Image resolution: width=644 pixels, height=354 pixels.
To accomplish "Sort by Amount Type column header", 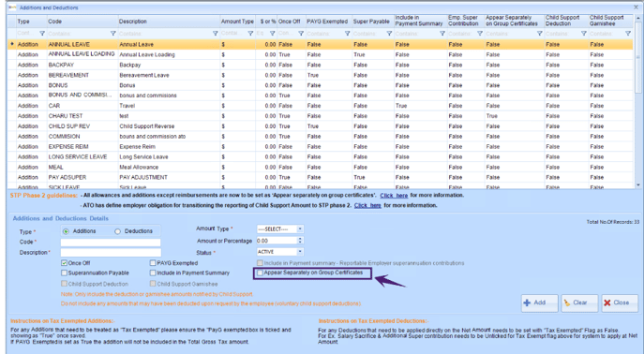I will (x=237, y=22).
